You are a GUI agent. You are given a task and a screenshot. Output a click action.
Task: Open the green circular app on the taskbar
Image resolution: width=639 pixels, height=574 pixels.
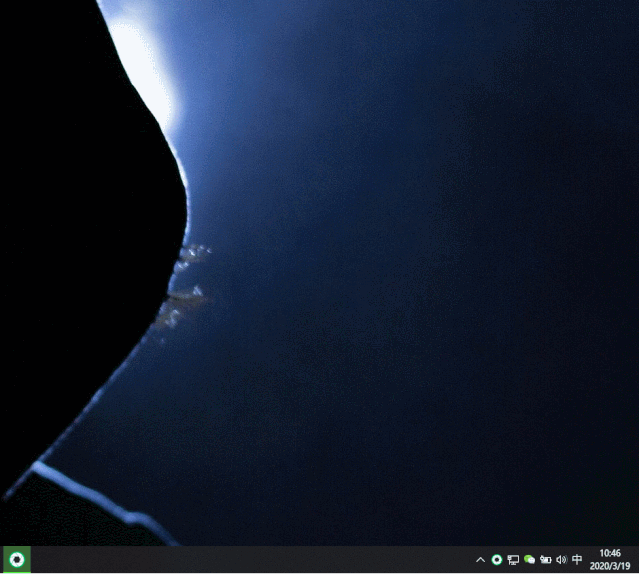point(17,559)
